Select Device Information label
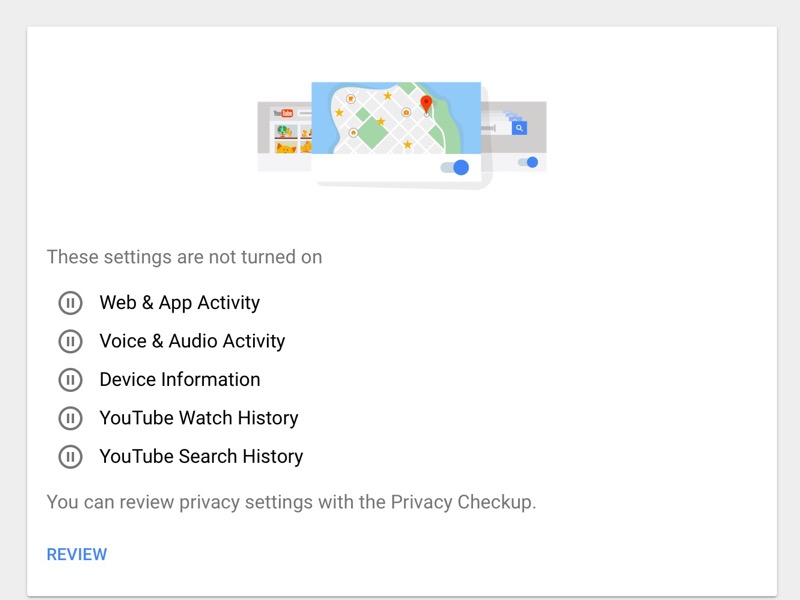Viewport: 800px width, 600px height. [x=180, y=380]
